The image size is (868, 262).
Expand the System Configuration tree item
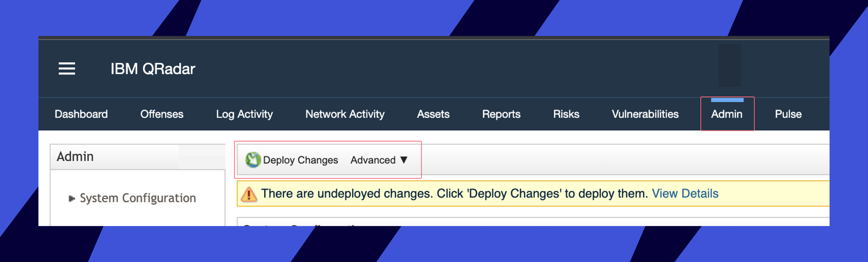pyautogui.click(x=71, y=198)
